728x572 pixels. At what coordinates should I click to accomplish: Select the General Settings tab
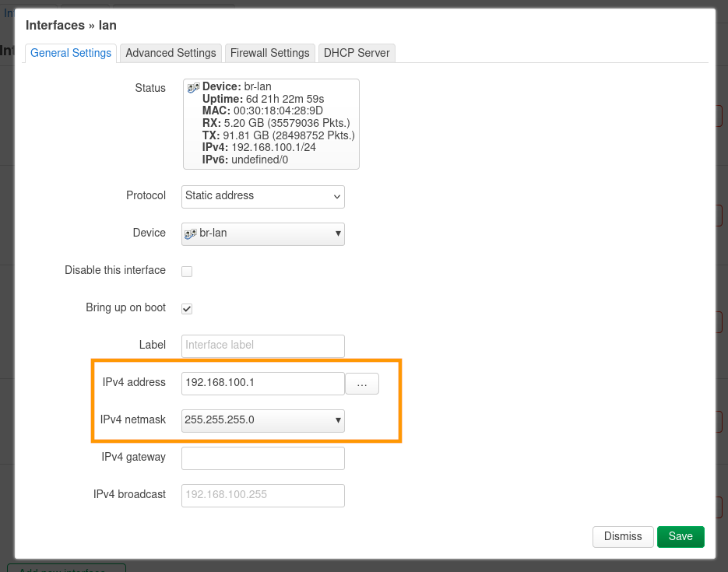(x=71, y=53)
